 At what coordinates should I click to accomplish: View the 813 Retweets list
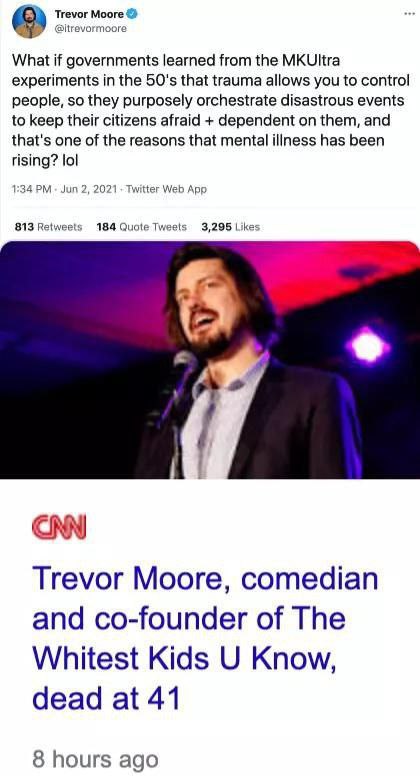click(48, 227)
